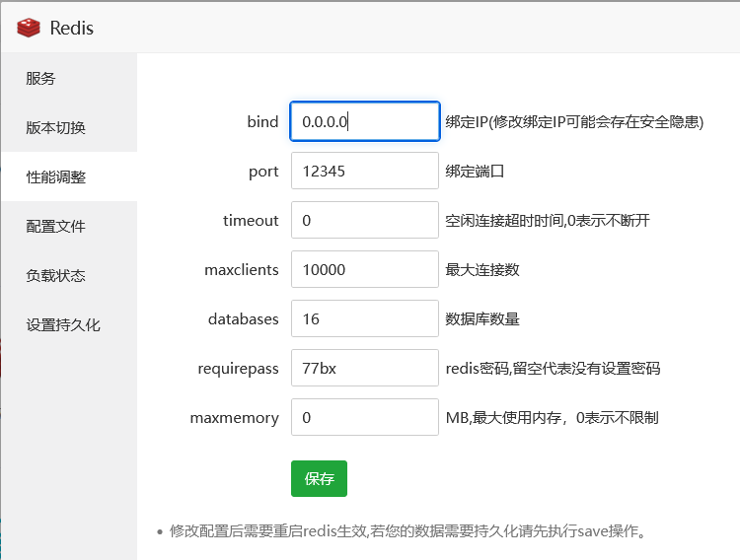The width and height of the screenshot is (740, 560).
Task: Go to 设置持久化 tab
Action: (x=69, y=324)
